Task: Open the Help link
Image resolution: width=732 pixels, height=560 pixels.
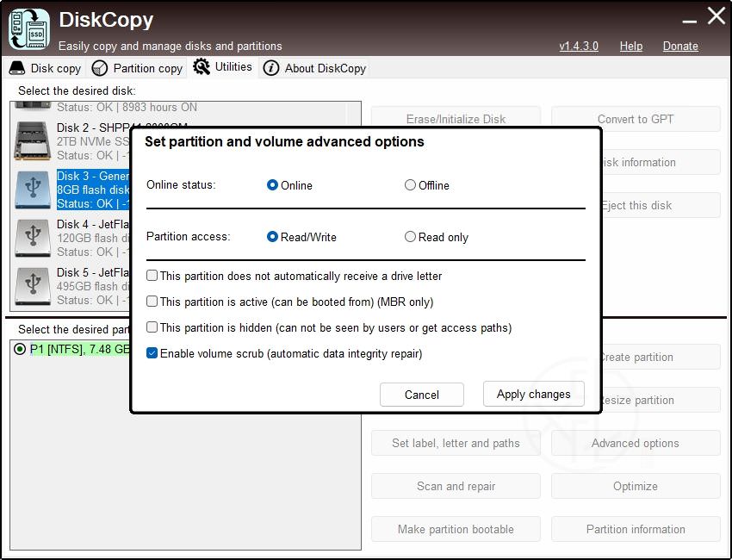Action: click(630, 46)
